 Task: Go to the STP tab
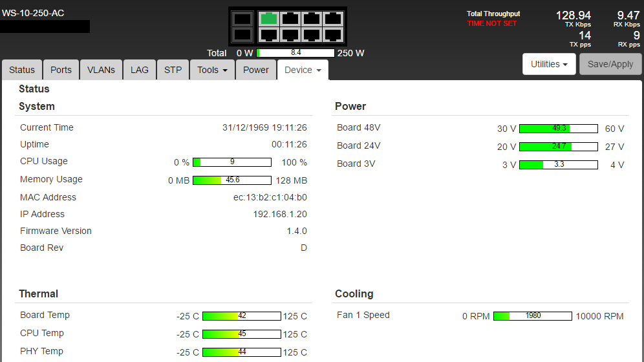pyautogui.click(x=173, y=70)
